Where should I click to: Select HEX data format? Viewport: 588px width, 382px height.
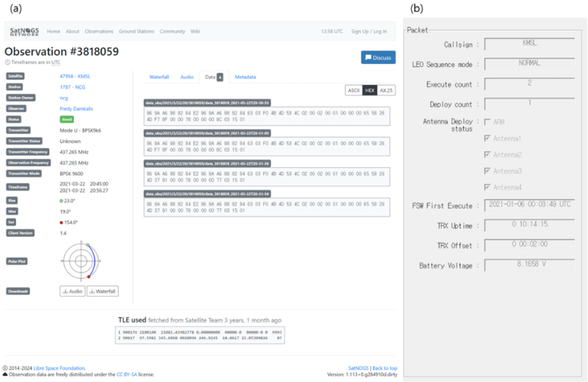pyautogui.click(x=370, y=90)
